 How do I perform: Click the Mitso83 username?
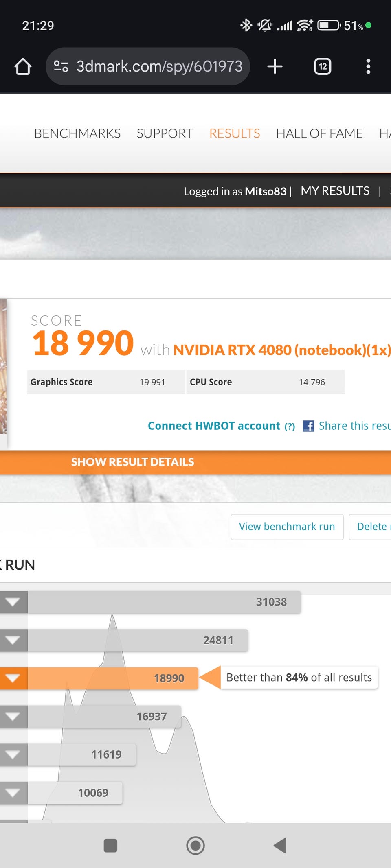click(266, 191)
